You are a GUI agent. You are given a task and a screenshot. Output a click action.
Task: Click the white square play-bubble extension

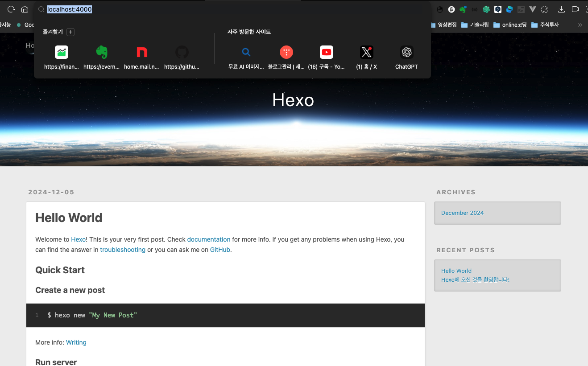pyautogui.click(x=498, y=9)
